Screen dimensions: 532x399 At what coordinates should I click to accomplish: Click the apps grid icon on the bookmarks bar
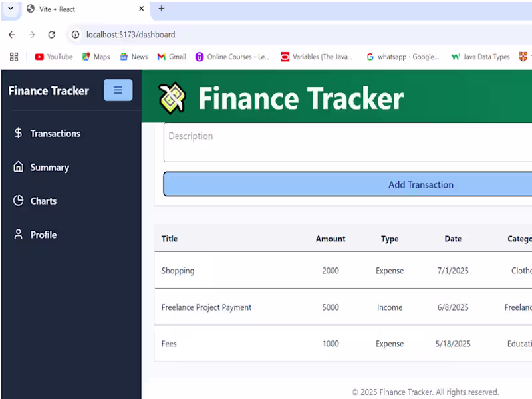tap(14, 57)
